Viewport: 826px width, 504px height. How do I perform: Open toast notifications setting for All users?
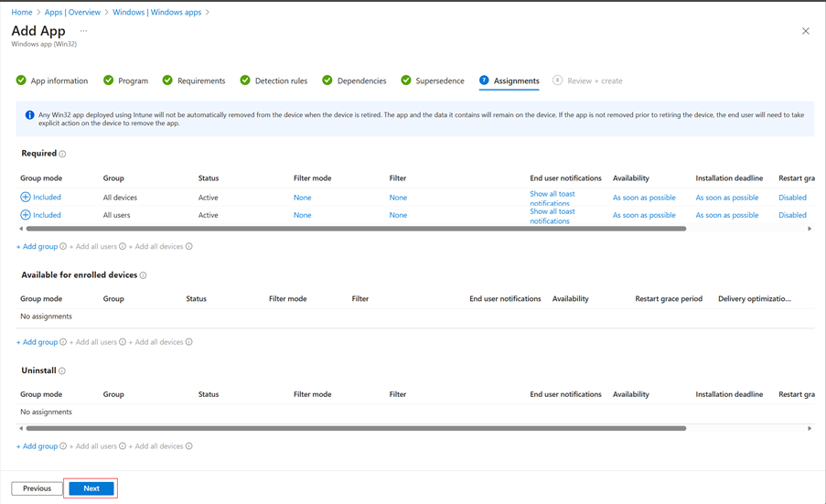(x=552, y=216)
